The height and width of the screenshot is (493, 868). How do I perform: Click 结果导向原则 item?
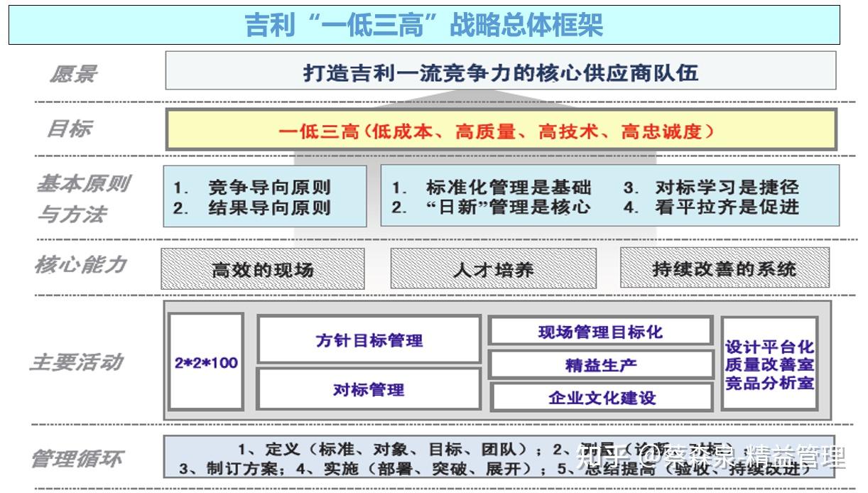click(269, 207)
